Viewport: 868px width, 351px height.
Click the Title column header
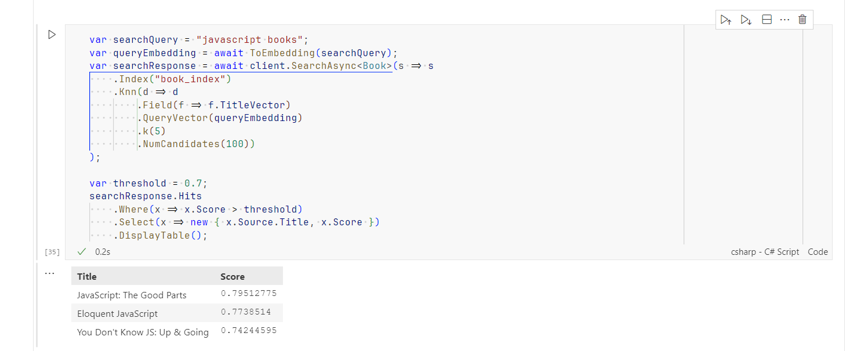tap(87, 276)
